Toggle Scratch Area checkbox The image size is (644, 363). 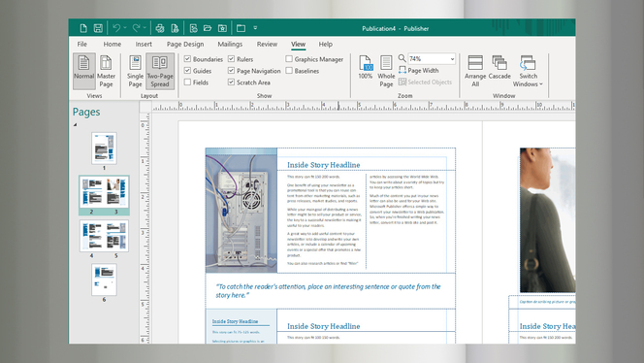[231, 82]
